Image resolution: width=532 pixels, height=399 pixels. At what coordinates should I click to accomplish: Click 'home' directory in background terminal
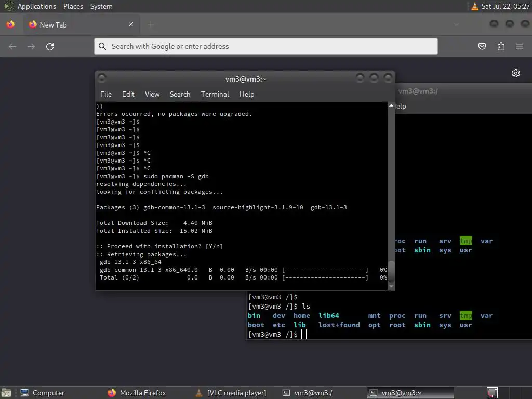click(x=302, y=316)
